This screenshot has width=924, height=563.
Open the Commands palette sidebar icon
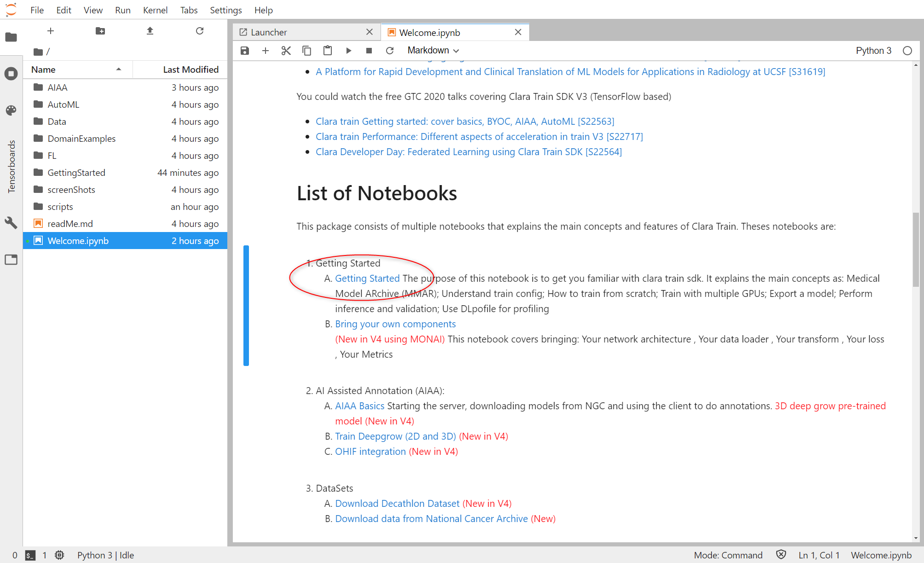(11, 110)
